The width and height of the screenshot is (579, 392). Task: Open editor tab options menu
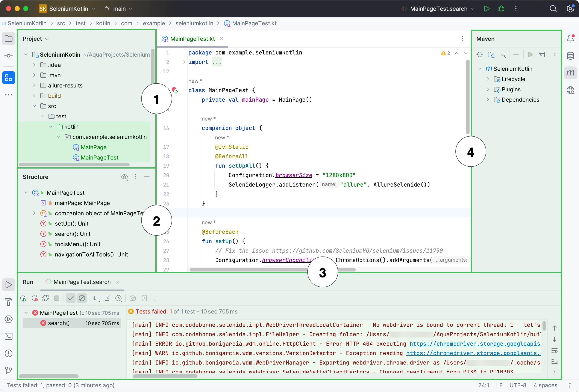[x=462, y=39]
